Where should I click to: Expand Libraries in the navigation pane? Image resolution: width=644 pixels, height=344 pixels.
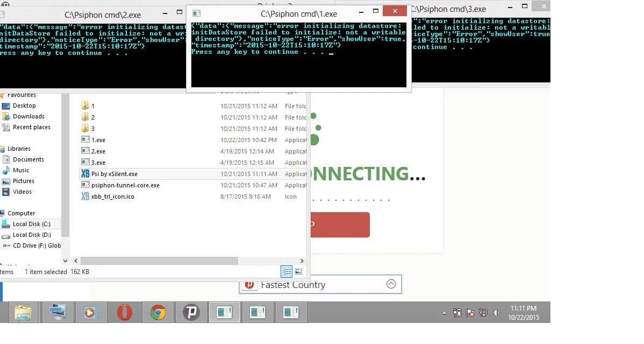19,149
